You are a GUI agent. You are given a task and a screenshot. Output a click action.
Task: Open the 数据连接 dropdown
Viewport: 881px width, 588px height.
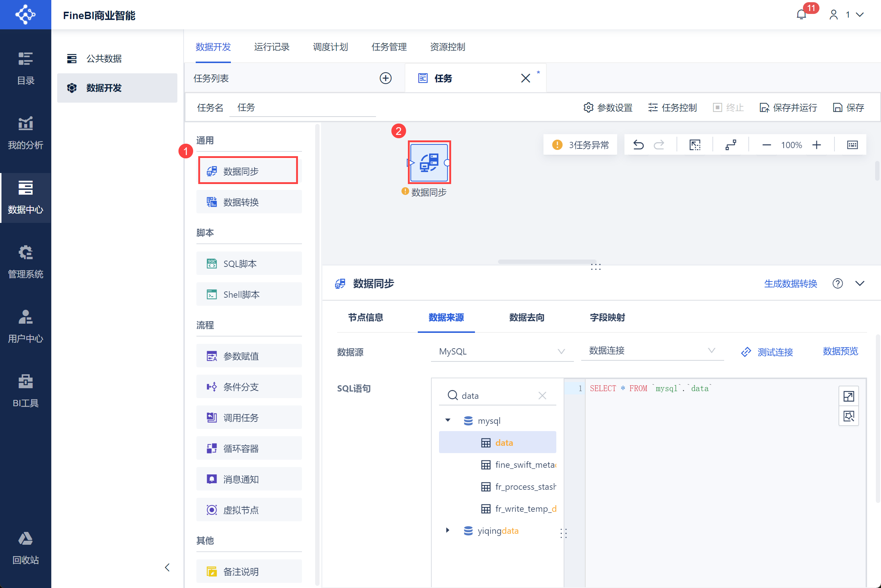coord(652,350)
